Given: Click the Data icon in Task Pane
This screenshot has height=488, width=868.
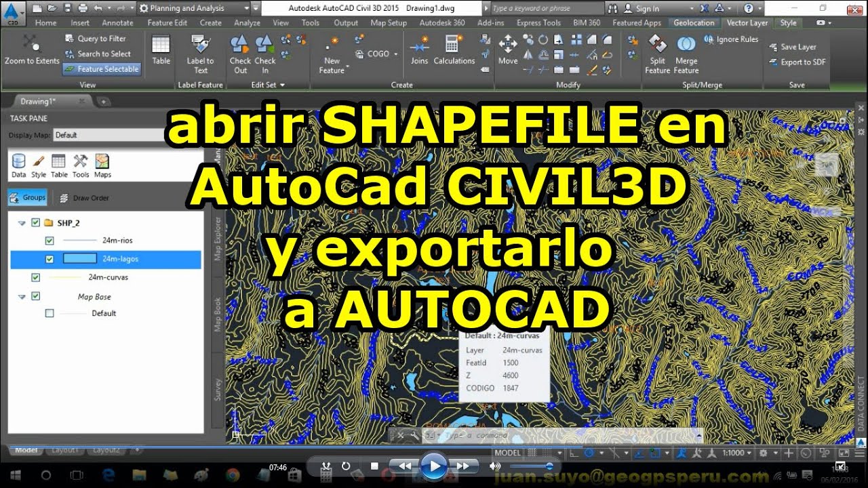Looking at the screenshot, I should tap(18, 165).
